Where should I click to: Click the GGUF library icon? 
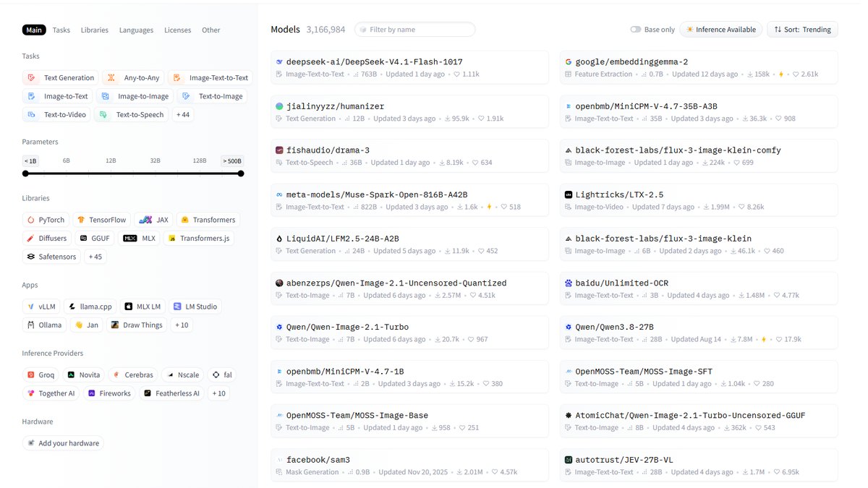(84, 238)
